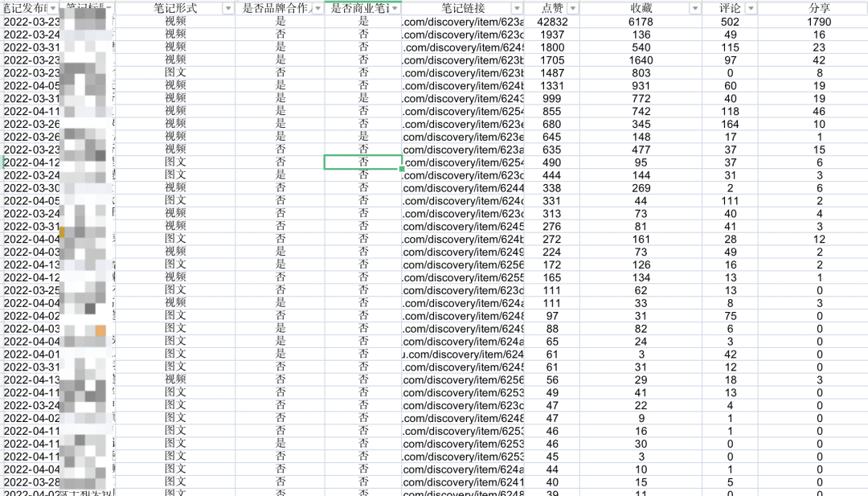
Task: Select the 笔记形式 header label
Action: tap(175, 8)
